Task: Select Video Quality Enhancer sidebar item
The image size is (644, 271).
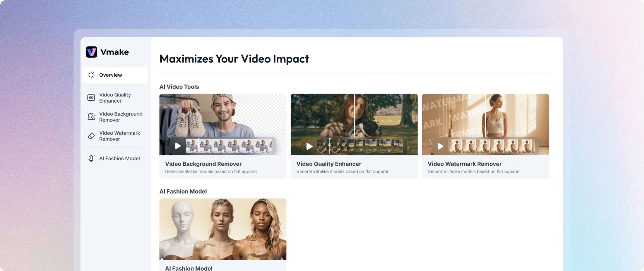Action: (x=115, y=98)
